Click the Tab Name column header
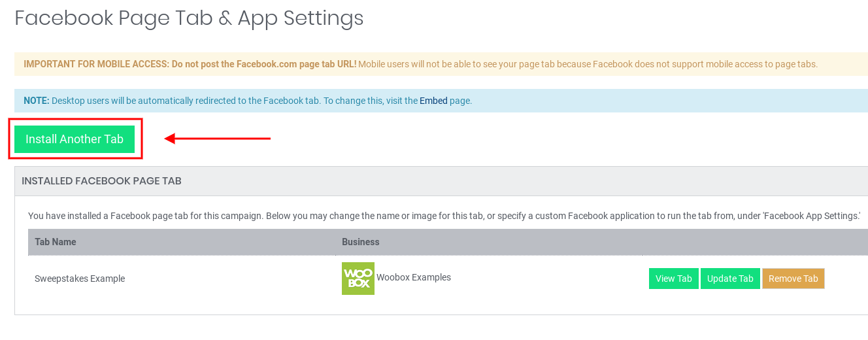This screenshot has height=340, width=868. [x=56, y=242]
